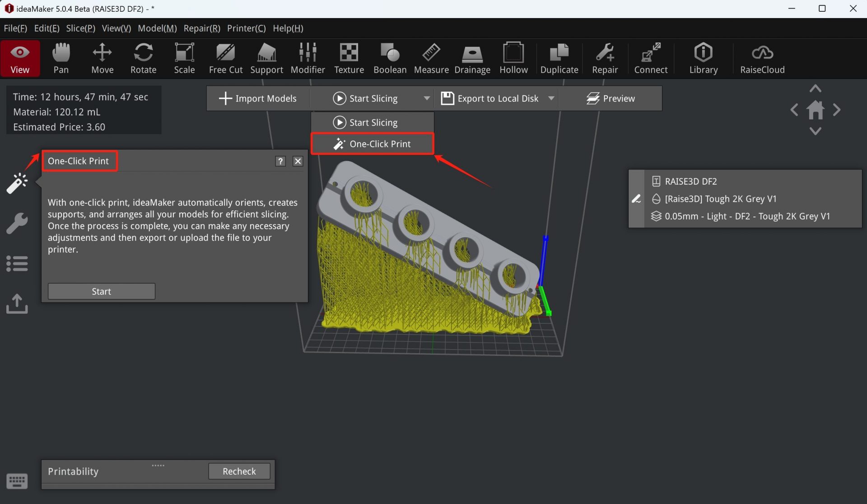Open RaiseCloud from the toolbar
This screenshot has width=867, height=504.
[761, 58]
